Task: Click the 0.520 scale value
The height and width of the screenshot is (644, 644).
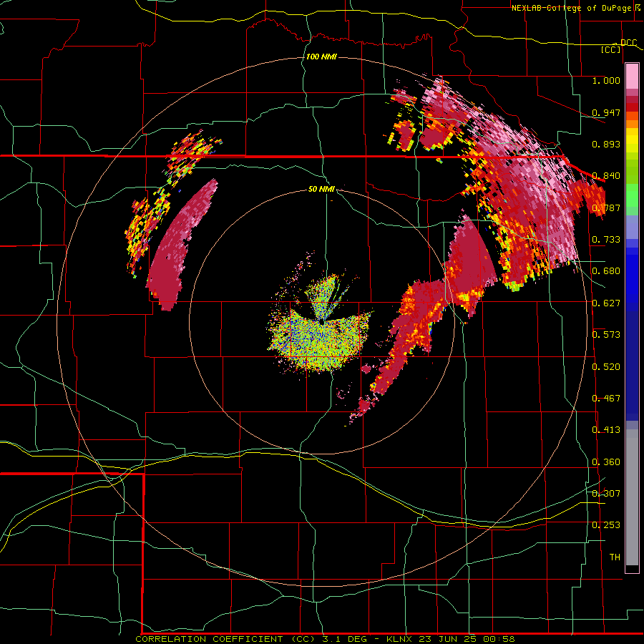Action: tap(606, 367)
